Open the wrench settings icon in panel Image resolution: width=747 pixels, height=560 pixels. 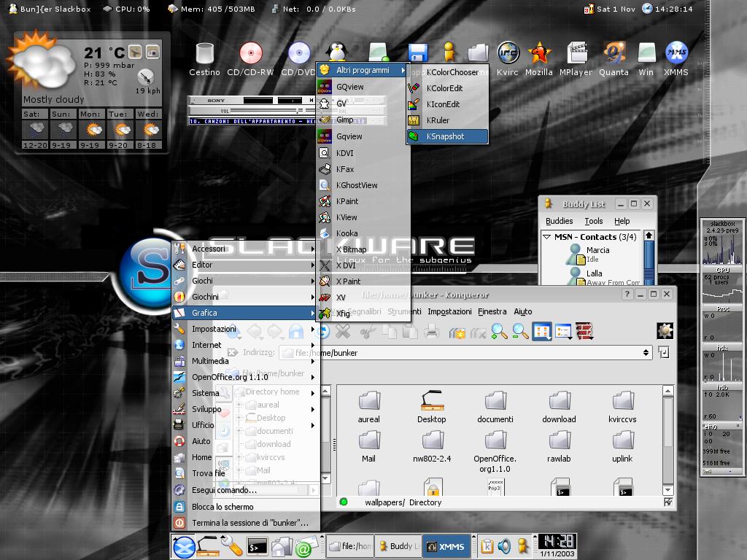click(232, 547)
